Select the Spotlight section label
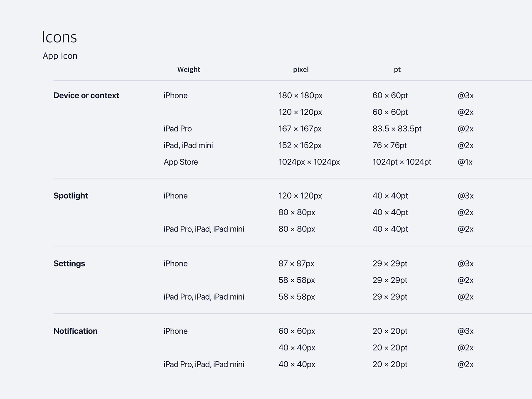 tap(71, 196)
